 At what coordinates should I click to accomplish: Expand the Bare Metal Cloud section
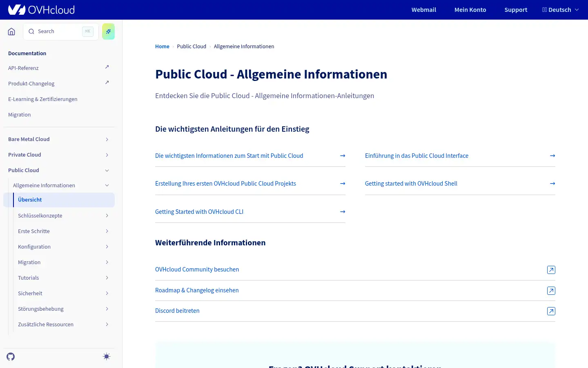click(107, 139)
